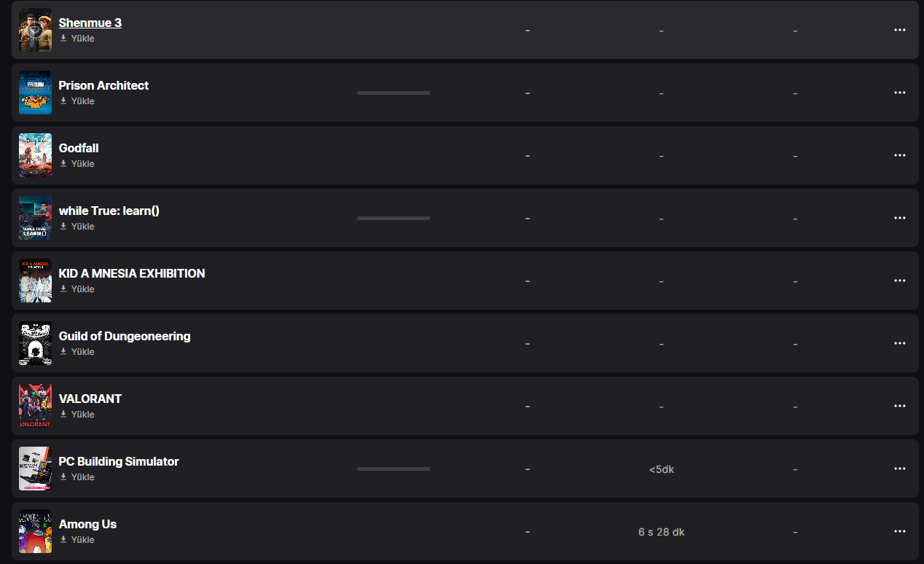Open the three-dot menu for Shenmue 3
924x564 pixels.
[899, 30]
